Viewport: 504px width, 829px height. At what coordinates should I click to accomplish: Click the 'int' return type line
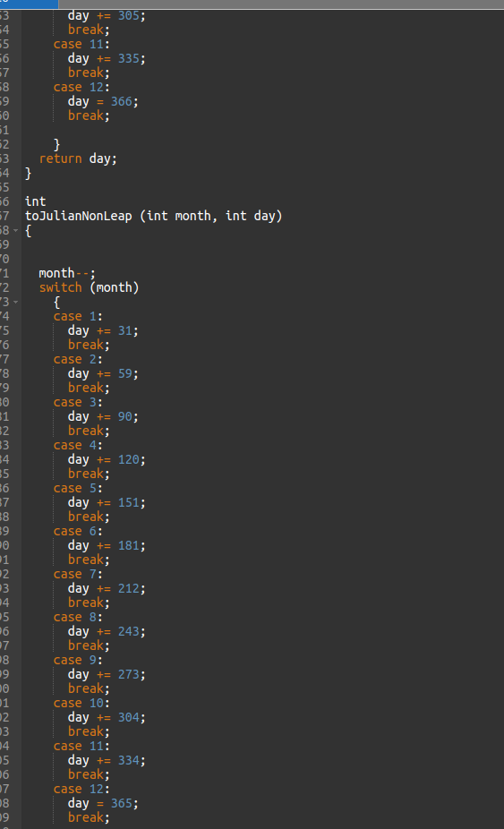pos(36,201)
